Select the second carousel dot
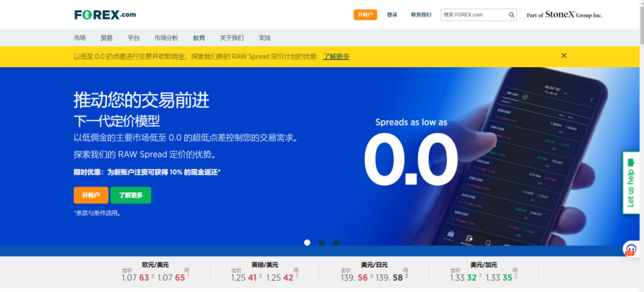 pyautogui.click(x=322, y=242)
